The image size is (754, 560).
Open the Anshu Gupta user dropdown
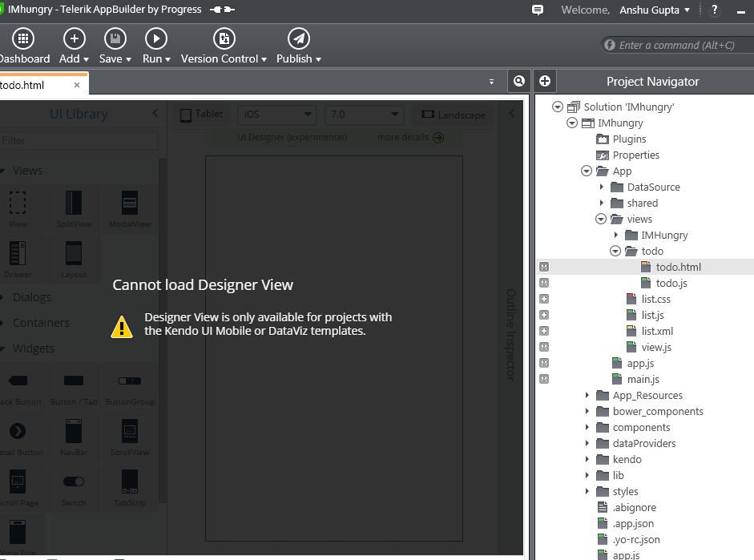tap(655, 10)
